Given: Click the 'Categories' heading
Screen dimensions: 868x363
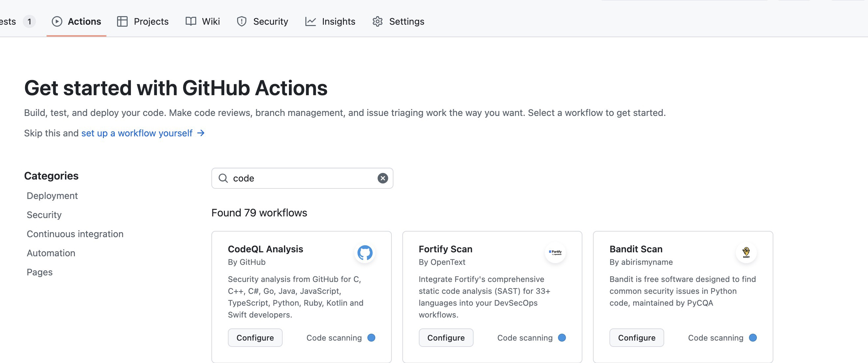Looking at the screenshot, I should coord(51,176).
